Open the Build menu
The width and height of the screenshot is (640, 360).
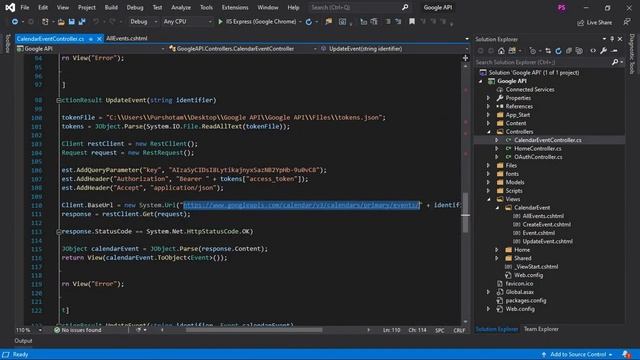(111, 7)
